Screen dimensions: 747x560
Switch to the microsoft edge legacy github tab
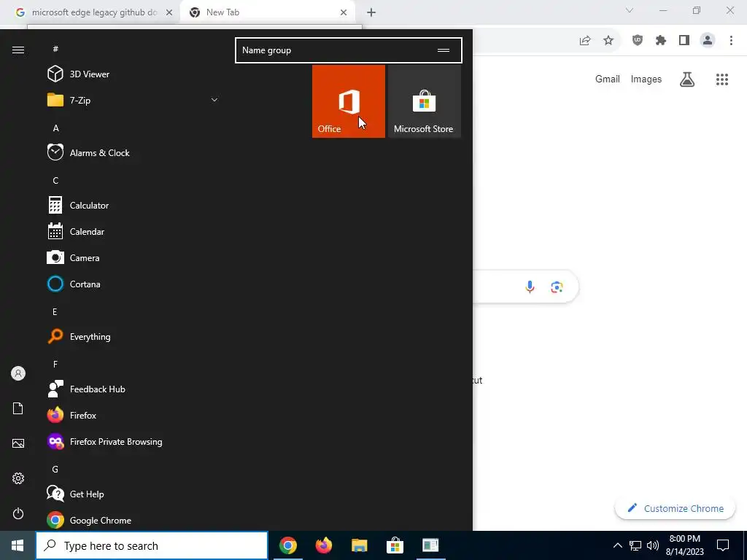point(94,12)
